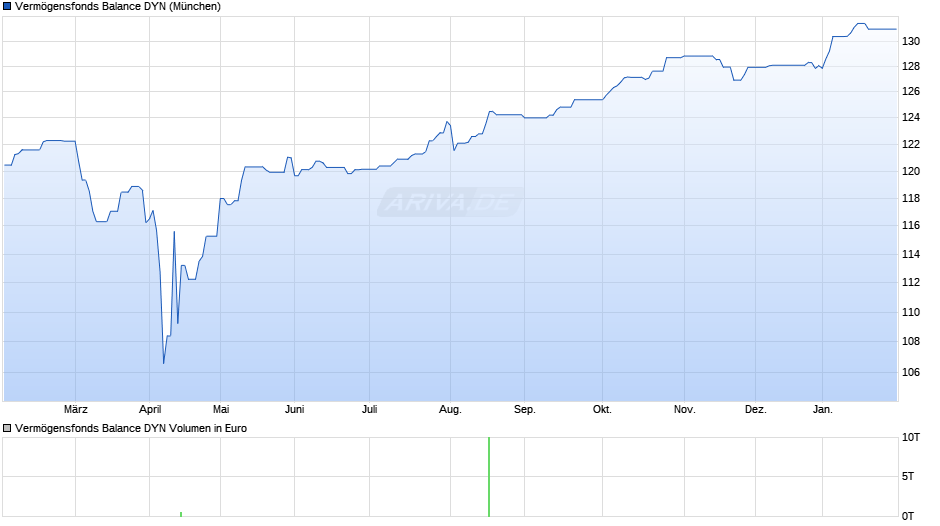The image size is (940, 526).
Task: Click the 118 price axis value
Action: (x=911, y=199)
